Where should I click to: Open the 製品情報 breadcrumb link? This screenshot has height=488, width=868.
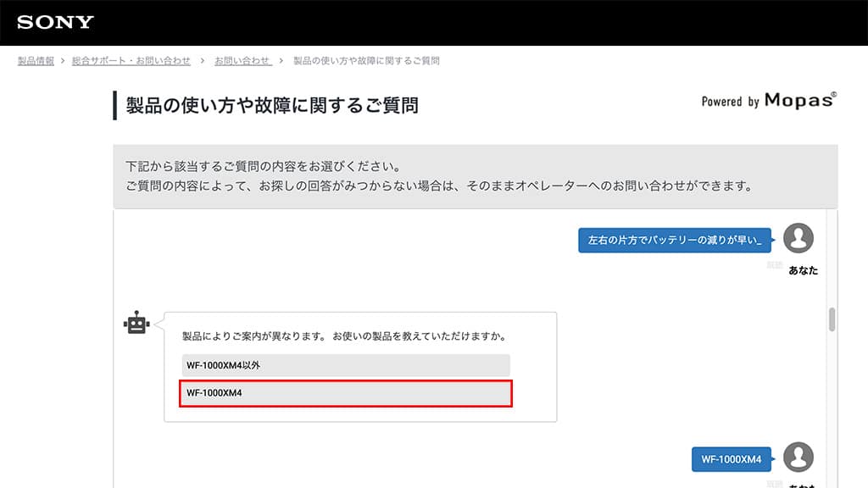[36, 61]
